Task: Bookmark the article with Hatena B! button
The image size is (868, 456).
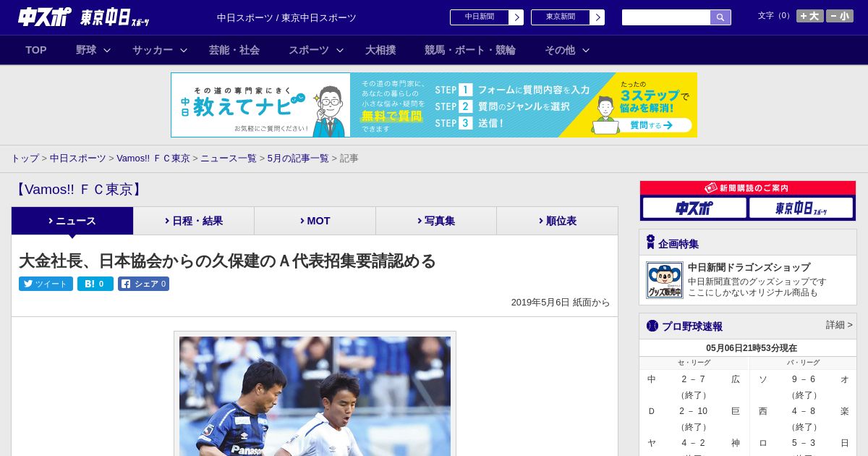Action: (x=95, y=284)
